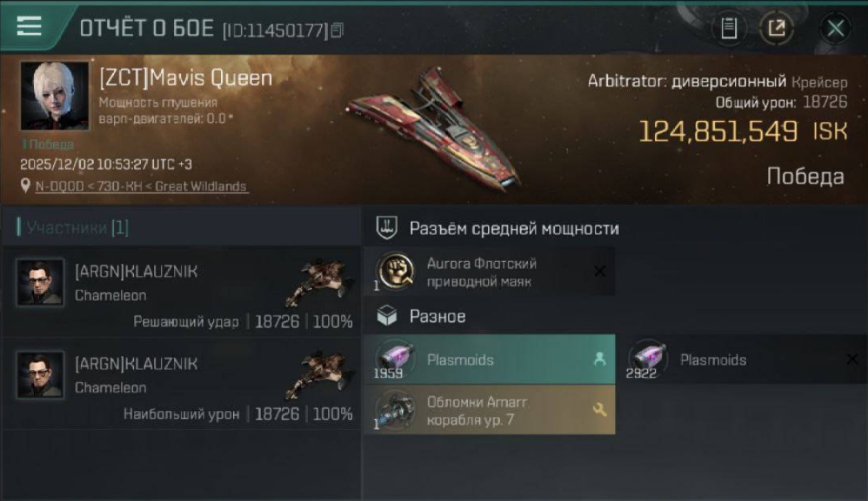Open the N-DQ0D location link
Image resolution: width=868 pixels, height=501 pixels.
click(141, 186)
